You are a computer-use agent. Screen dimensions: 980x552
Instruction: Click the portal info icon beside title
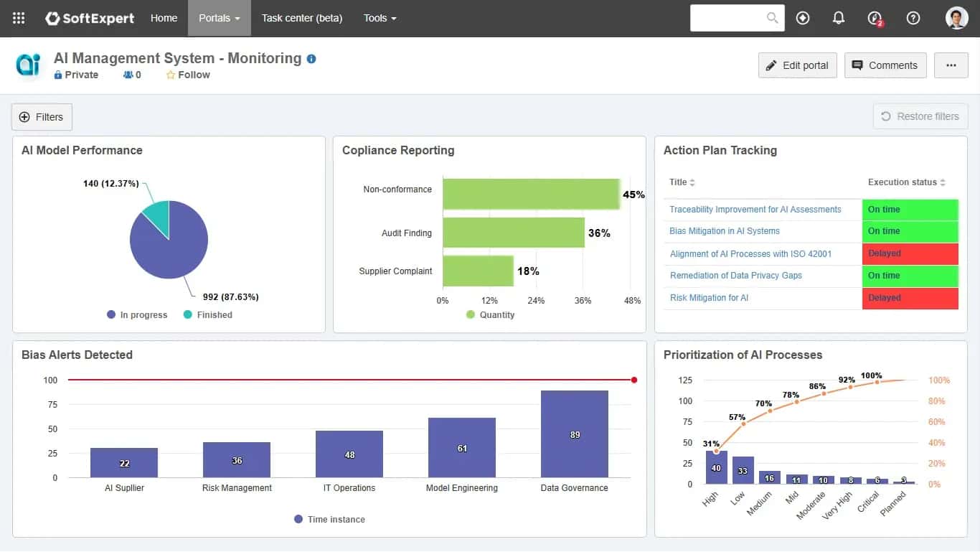pos(311,59)
